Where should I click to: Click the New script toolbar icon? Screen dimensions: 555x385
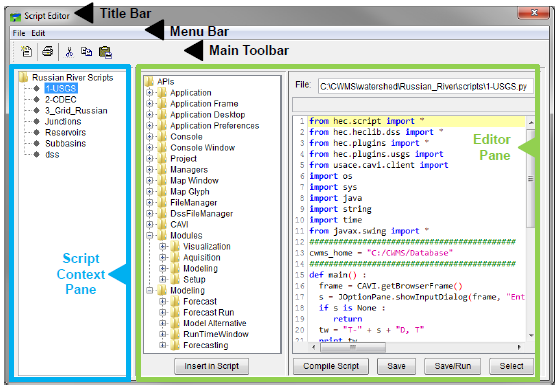tap(26, 51)
